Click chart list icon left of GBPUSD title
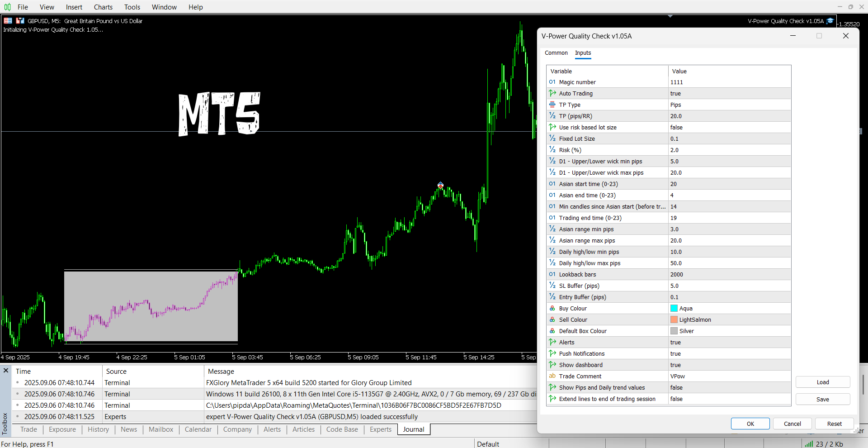This screenshot has width=868, height=448. 8,21
